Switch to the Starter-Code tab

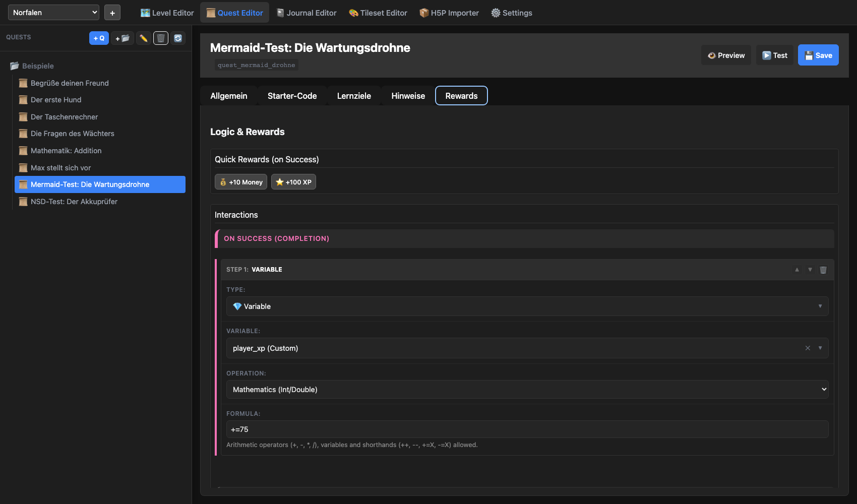pyautogui.click(x=292, y=96)
